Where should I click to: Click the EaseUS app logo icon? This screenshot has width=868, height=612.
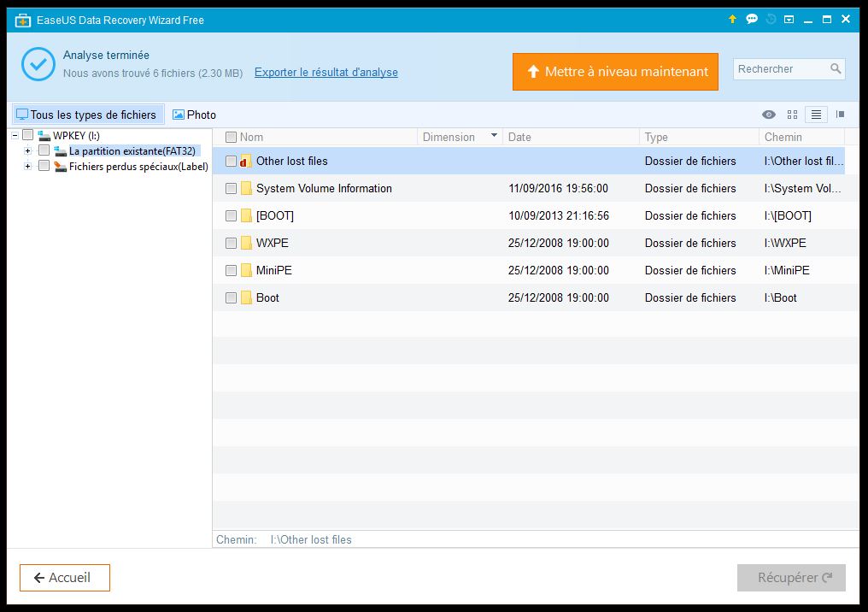(x=23, y=21)
